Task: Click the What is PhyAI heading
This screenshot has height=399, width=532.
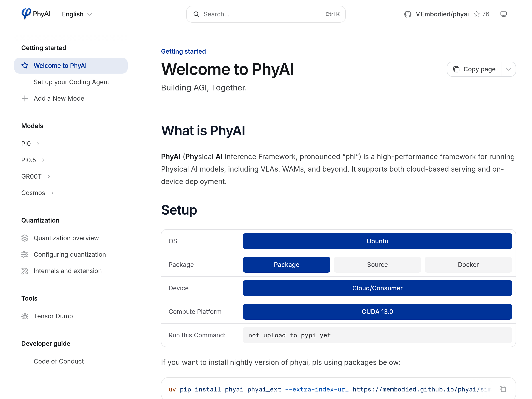Action: [x=203, y=131]
